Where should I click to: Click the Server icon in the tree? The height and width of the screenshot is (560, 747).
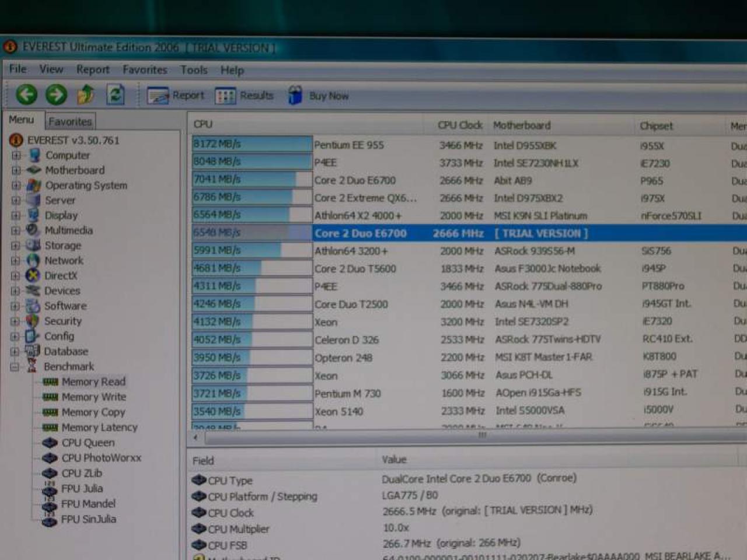[x=34, y=200]
